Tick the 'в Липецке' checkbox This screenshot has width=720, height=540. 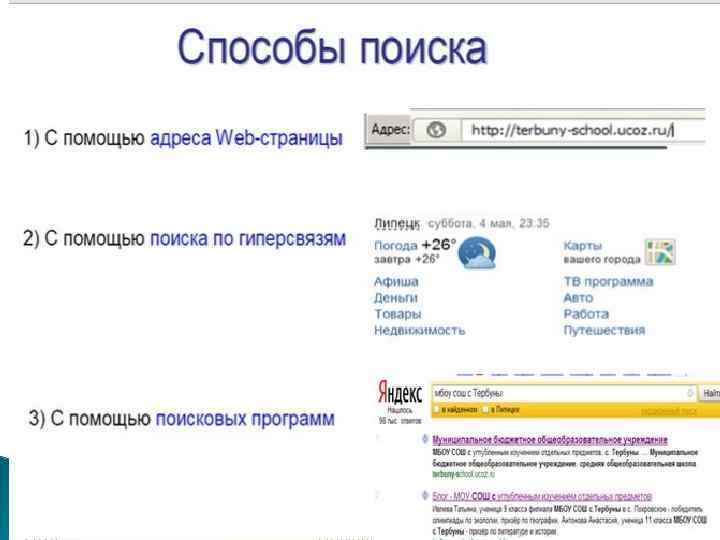tap(486, 409)
